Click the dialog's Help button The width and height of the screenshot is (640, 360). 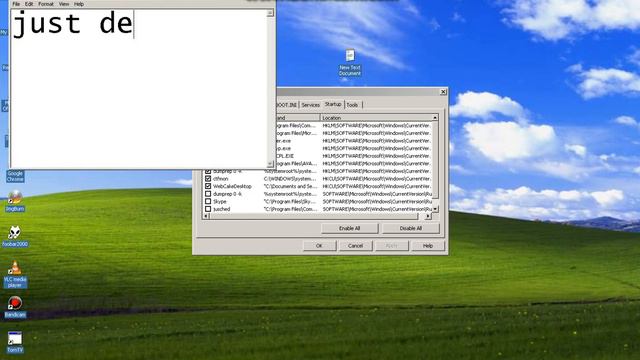pyautogui.click(x=427, y=246)
